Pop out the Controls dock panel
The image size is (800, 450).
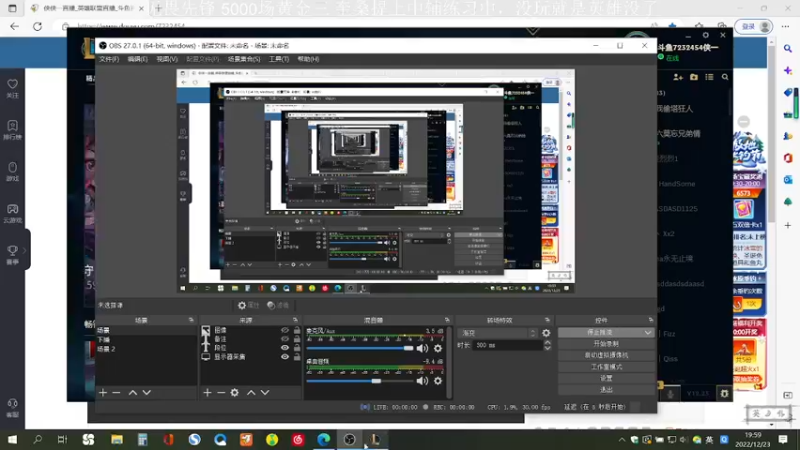tap(651, 320)
